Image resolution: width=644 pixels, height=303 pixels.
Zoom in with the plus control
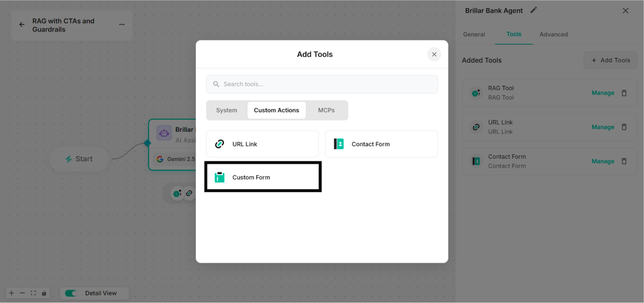(11, 293)
